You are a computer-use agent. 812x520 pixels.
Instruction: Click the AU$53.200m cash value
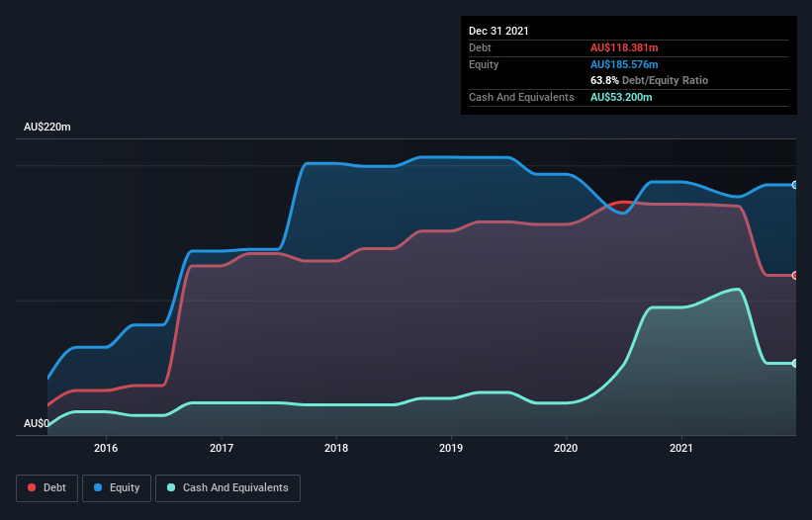[621, 97]
